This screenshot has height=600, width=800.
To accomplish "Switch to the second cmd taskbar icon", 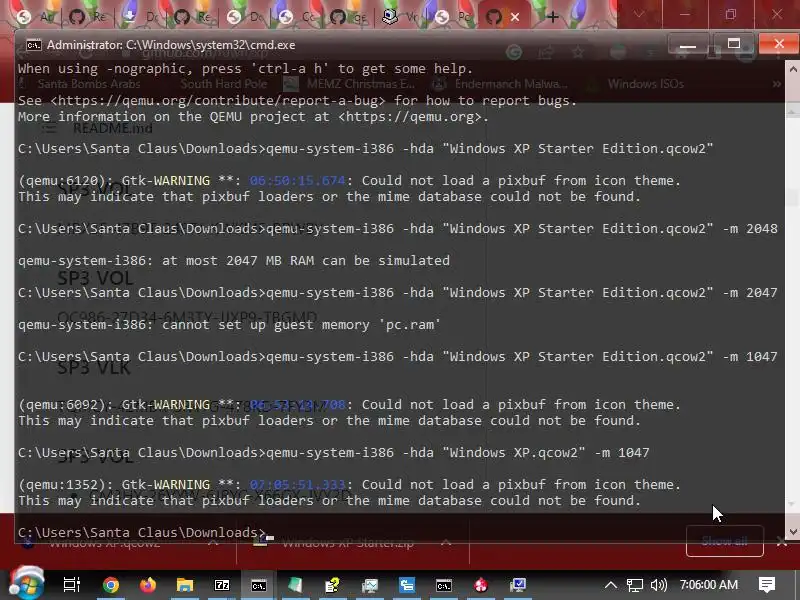I will coord(444,585).
